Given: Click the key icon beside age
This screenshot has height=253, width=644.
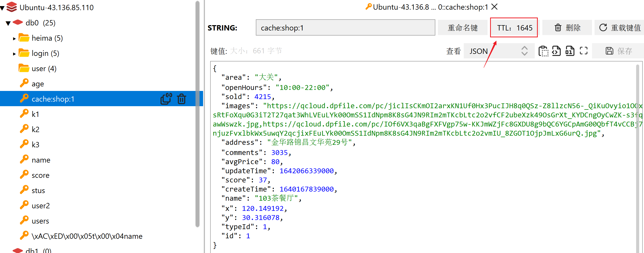Looking at the screenshot, I should [24, 83].
